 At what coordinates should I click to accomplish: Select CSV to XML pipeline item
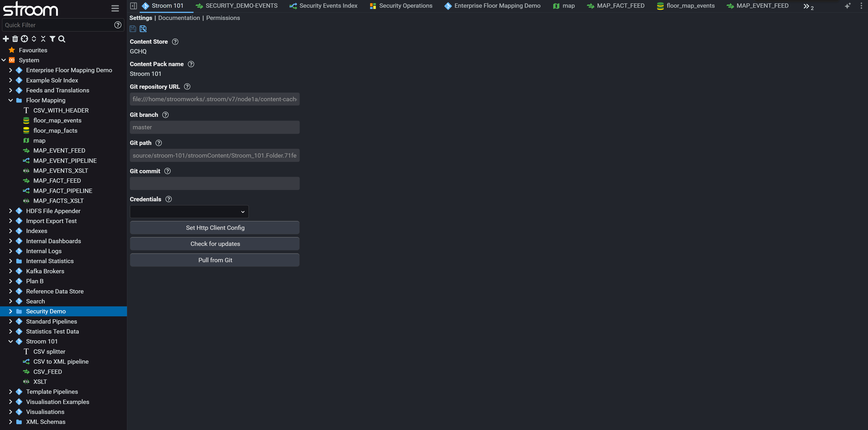[61, 362]
